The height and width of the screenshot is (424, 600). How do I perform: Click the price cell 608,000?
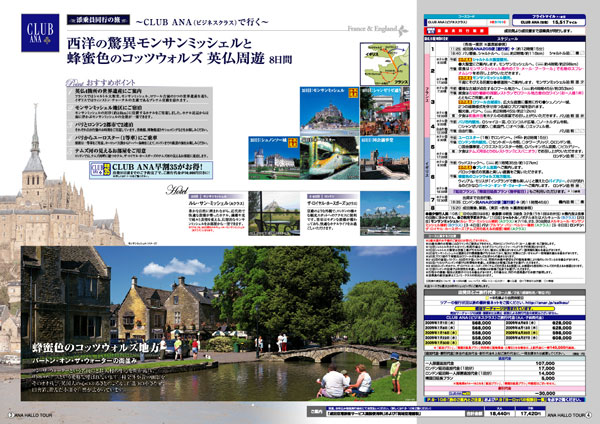click(x=562, y=338)
